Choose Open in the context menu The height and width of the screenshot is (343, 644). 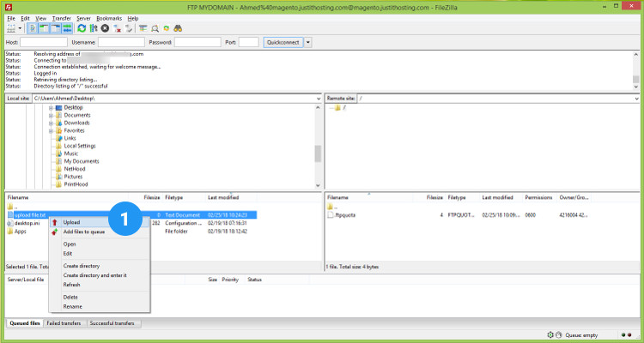click(x=99, y=244)
